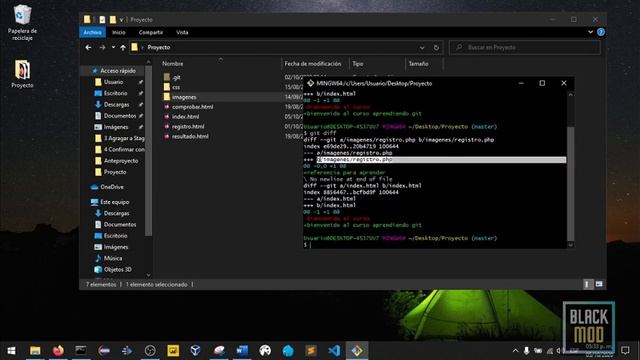Click the navigation pane vertical scrollbar

pos(149,150)
